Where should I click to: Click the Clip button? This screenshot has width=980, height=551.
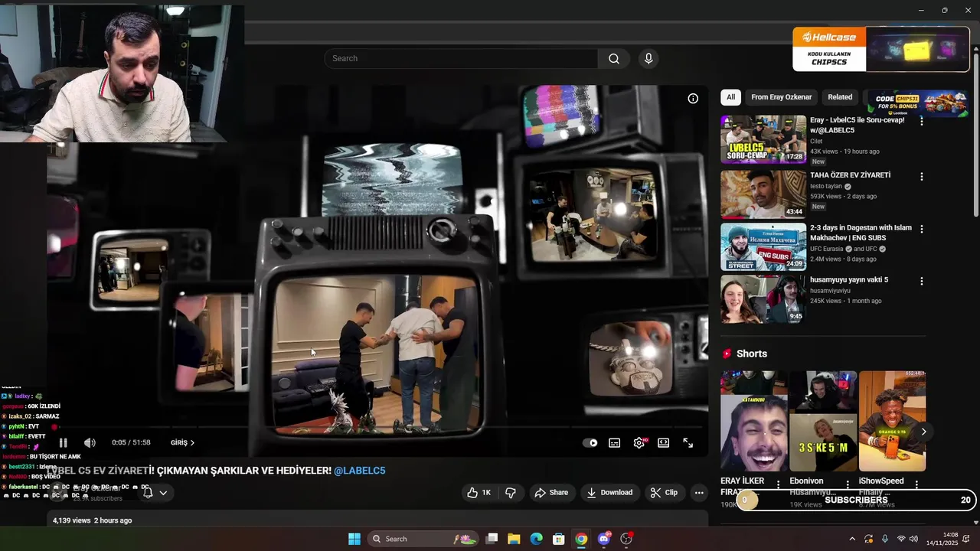[664, 493]
